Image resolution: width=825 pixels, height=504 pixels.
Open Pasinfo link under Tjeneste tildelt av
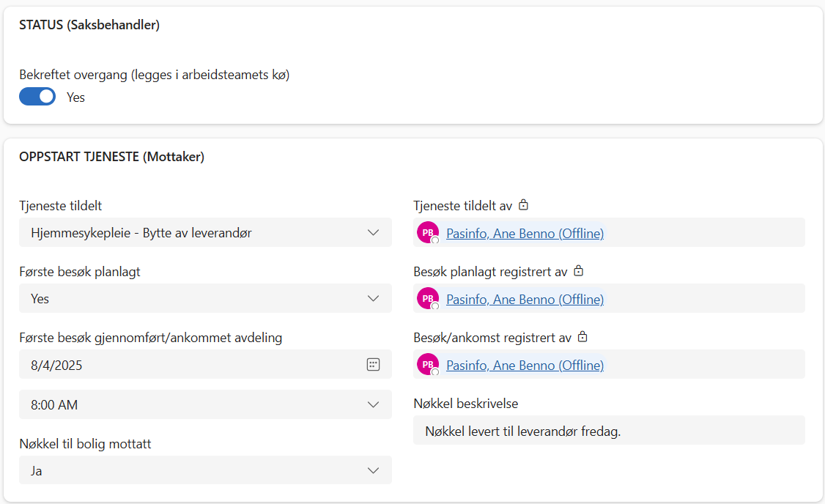point(525,234)
